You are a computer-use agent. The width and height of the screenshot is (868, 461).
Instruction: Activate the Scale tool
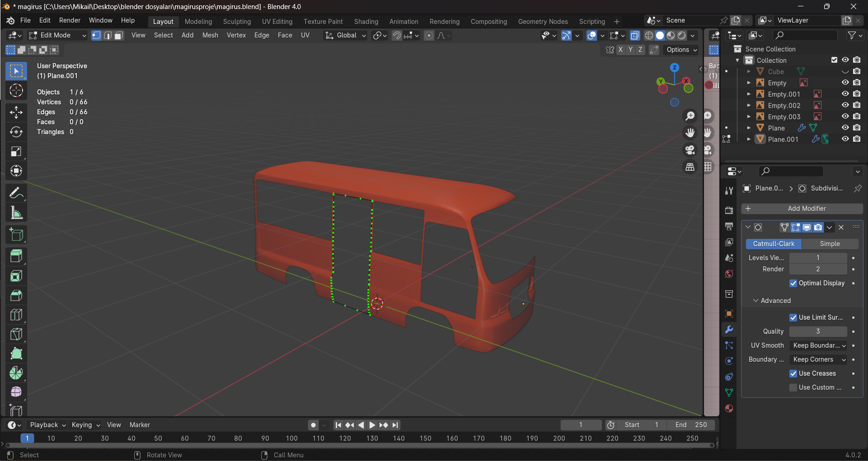[x=16, y=151]
